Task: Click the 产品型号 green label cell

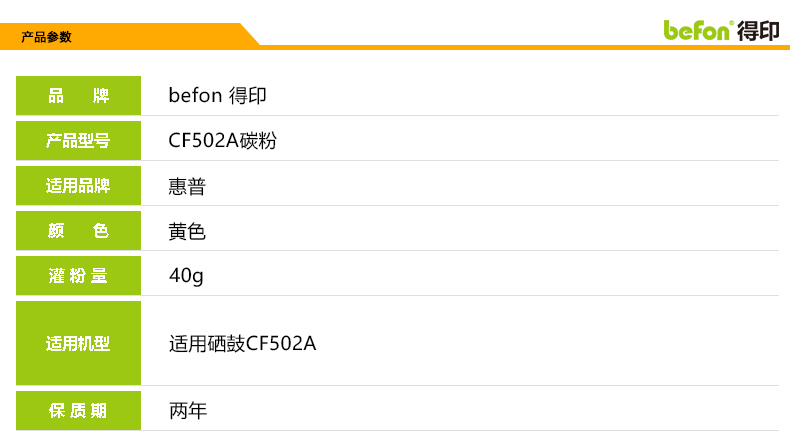Action: click(78, 141)
